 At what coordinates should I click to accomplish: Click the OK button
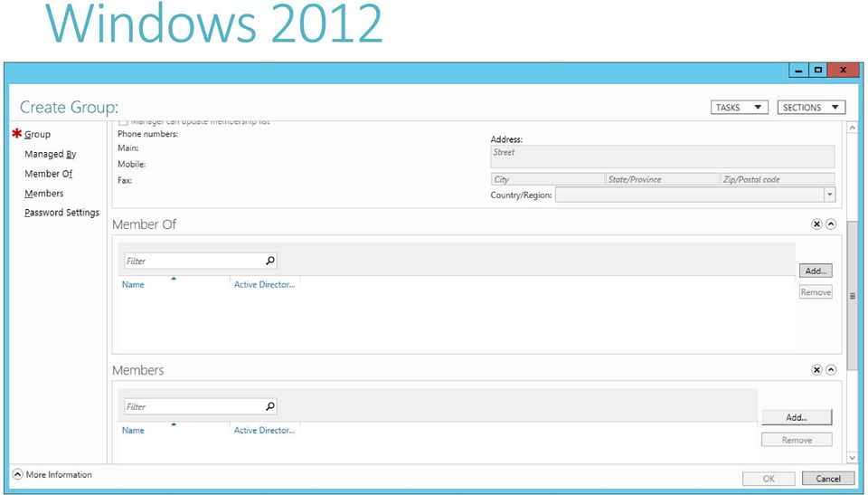point(769,479)
